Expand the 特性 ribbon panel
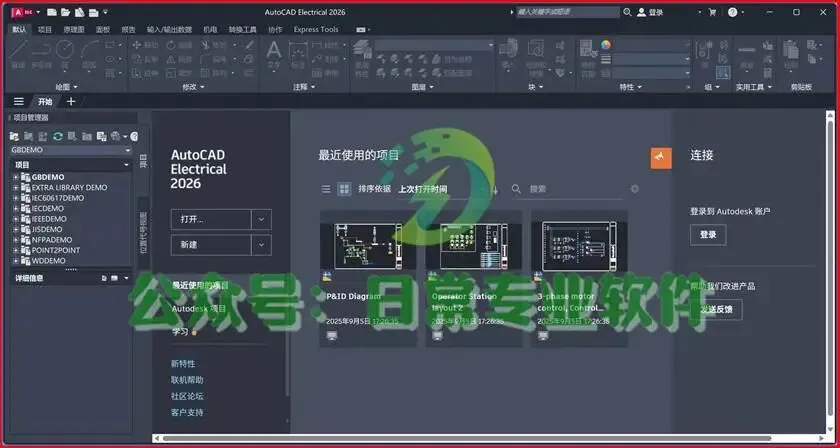Image resolution: width=840 pixels, height=448 pixels. coord(630,87)
